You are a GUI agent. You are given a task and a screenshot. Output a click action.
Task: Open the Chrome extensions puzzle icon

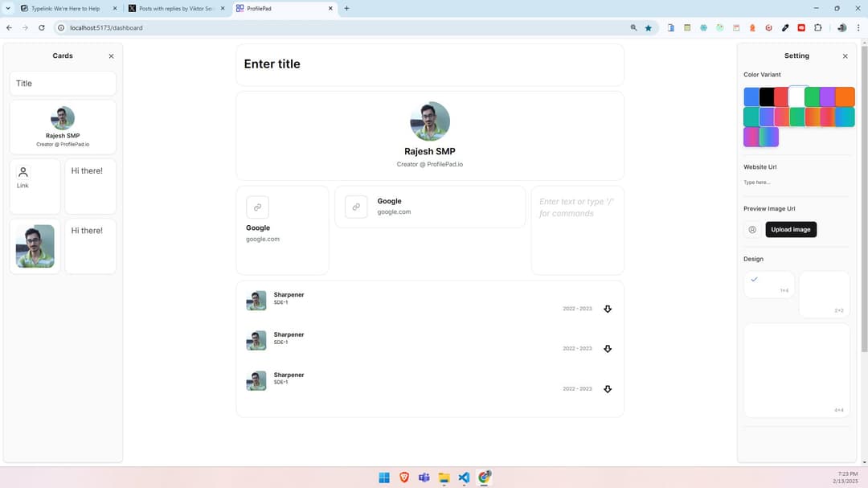click(817, 27)
